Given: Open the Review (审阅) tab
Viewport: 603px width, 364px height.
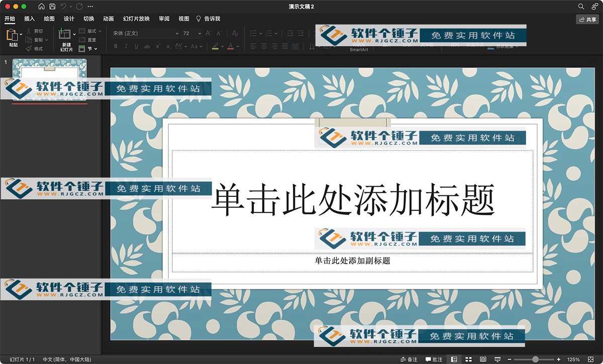Looking at the screenshot, I should pyautogui.click(x=164, y=19).
